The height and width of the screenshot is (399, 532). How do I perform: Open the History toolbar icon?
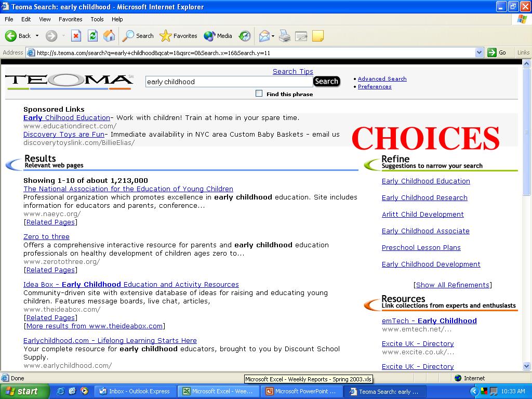[x=244, y=36]
